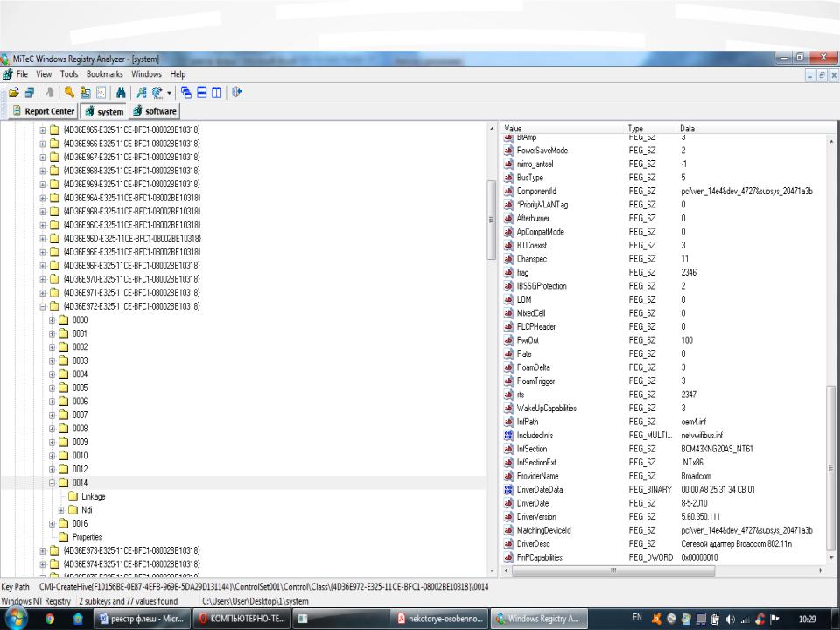Screen dimensions: 840x630
Task: Click the tile vertically toolbar icon
Action: 216,92
